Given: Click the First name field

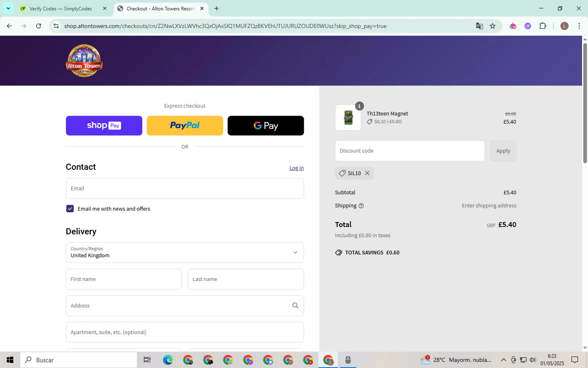Looking at the screenshot, I should click(x=123, y=279).
